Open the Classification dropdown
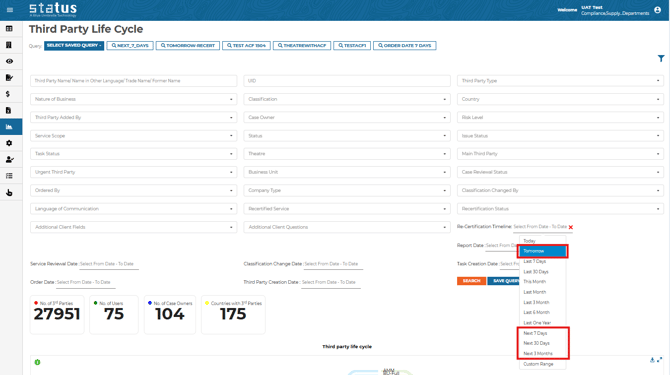Viewport: 670px width, 375px height. tap(347, 99)
